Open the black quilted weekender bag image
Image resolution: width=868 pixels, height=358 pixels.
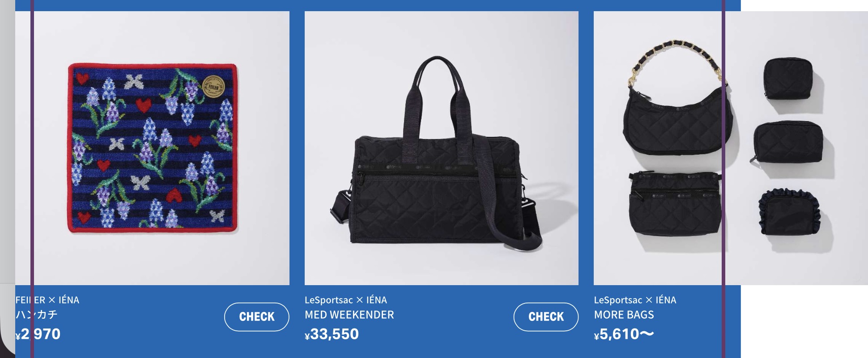[442, 148]
